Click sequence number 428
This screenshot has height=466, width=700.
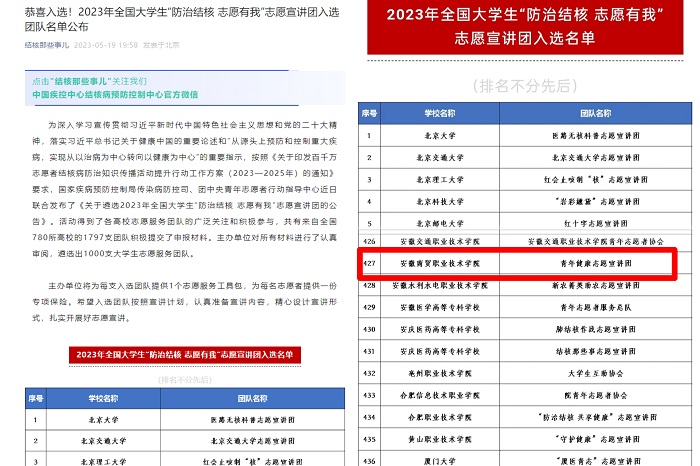(x=369, y=285)
